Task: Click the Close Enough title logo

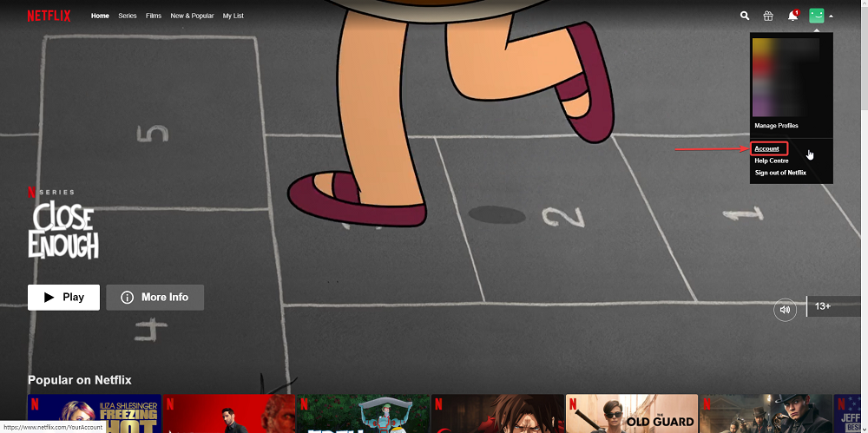Action: click(x=62, y=232)
